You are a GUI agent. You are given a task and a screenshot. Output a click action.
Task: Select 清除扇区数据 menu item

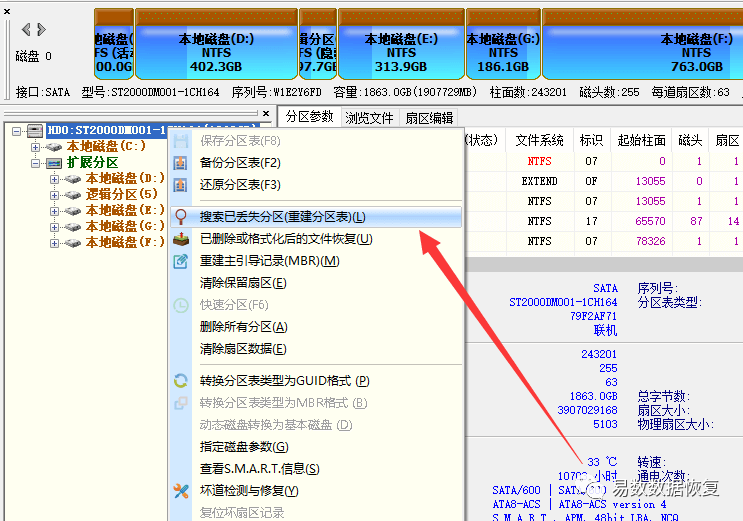316,349
